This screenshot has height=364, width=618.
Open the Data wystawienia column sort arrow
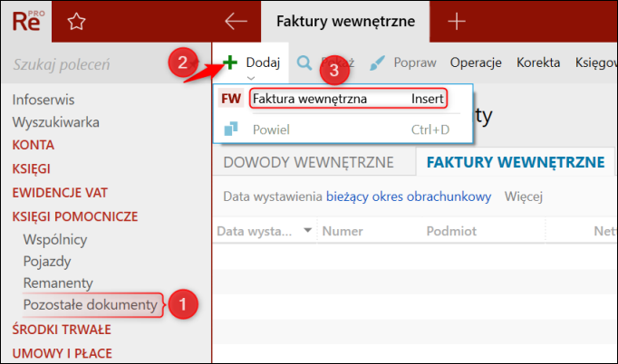pos(308,230)
